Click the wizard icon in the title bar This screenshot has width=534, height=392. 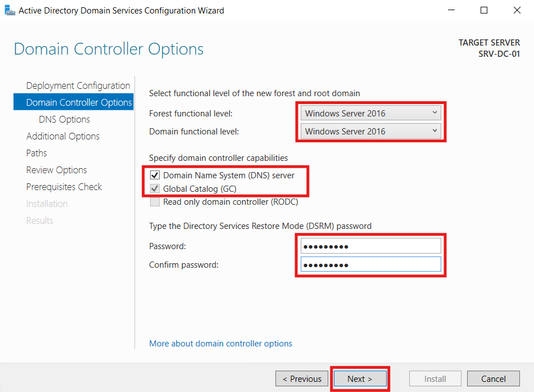tap(10, 10)
